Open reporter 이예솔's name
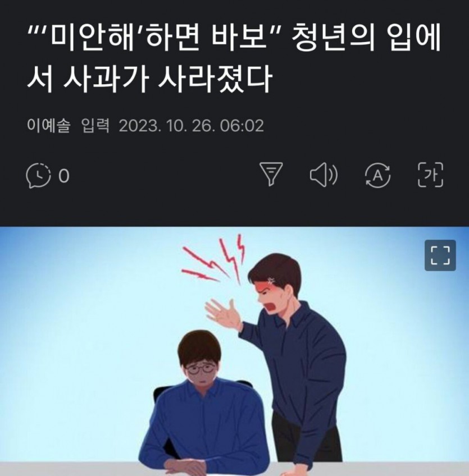 [49, 125]
